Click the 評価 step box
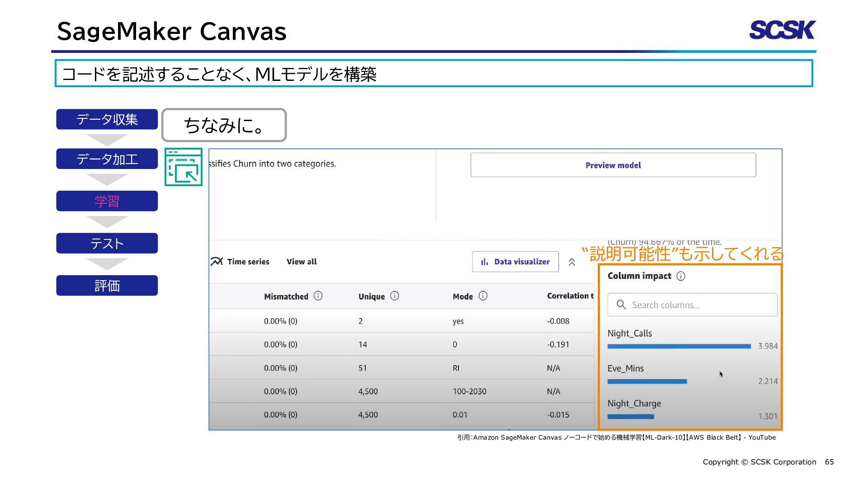 point(107,286)
